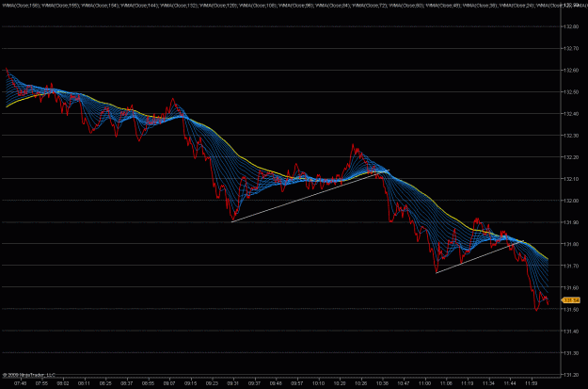Screen dimensions: 588x389
Task: Click the 10:10 time axis label
Action: click(319, 383)
